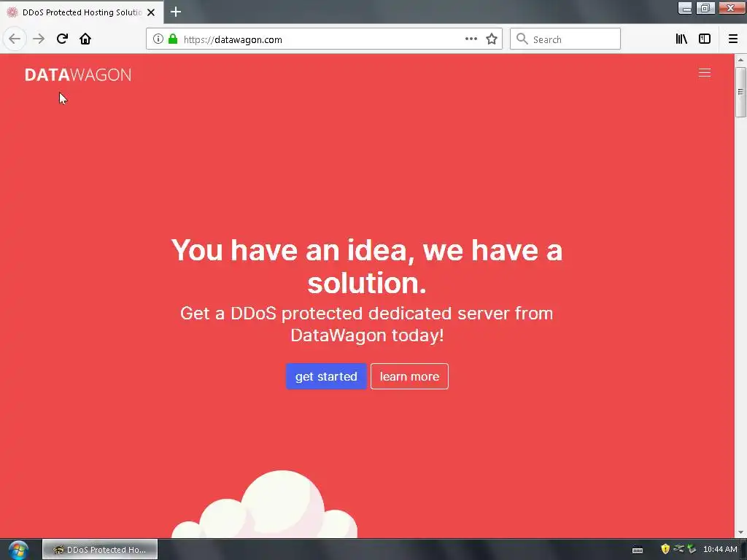Click the search magnifier icon
747x560 pixels.
pos(522,39)
